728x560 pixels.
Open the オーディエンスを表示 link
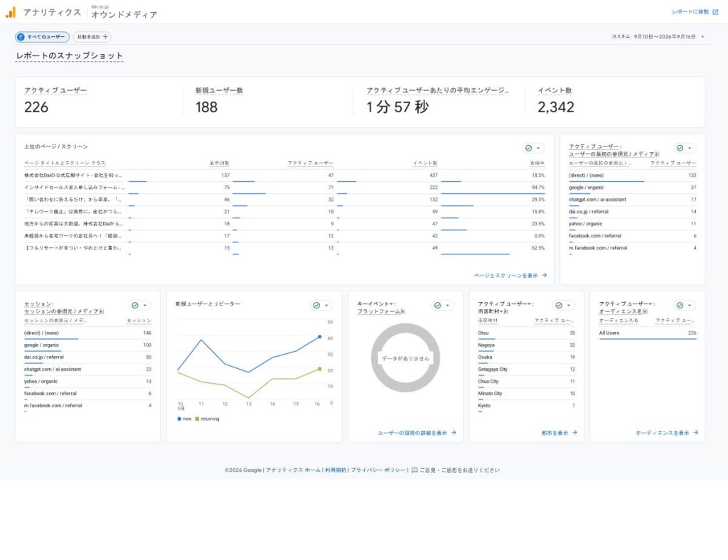pyautogui.click(x=667, y=432)
